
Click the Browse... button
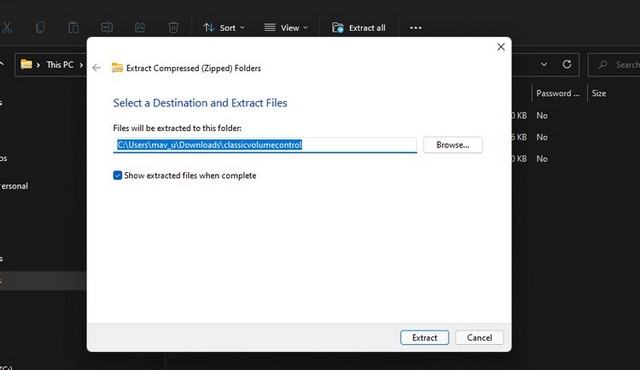453,145
